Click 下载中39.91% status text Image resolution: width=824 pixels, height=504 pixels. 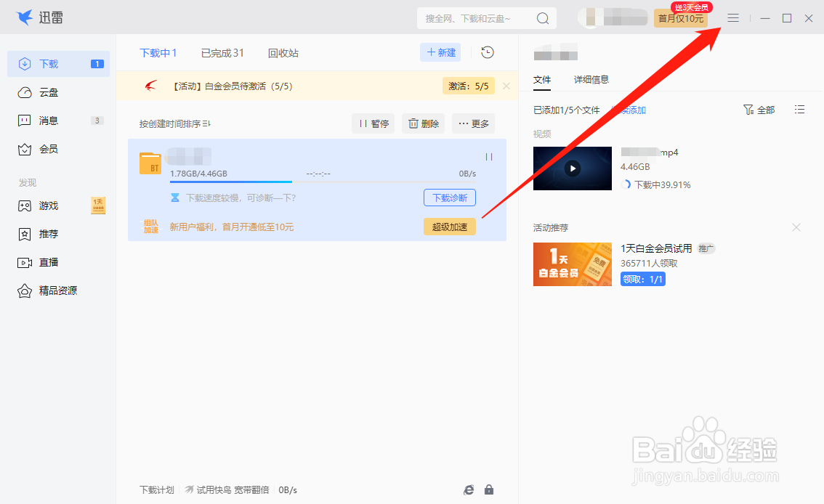(662, 184)
